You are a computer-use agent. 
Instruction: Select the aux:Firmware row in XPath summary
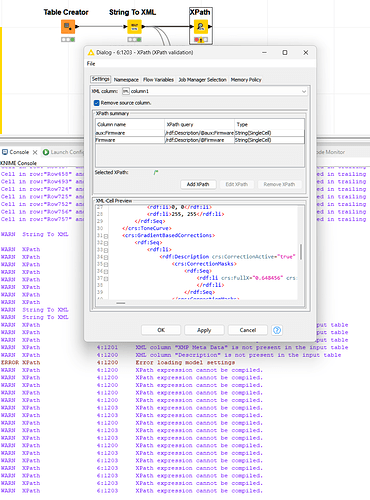coord(200,133)
